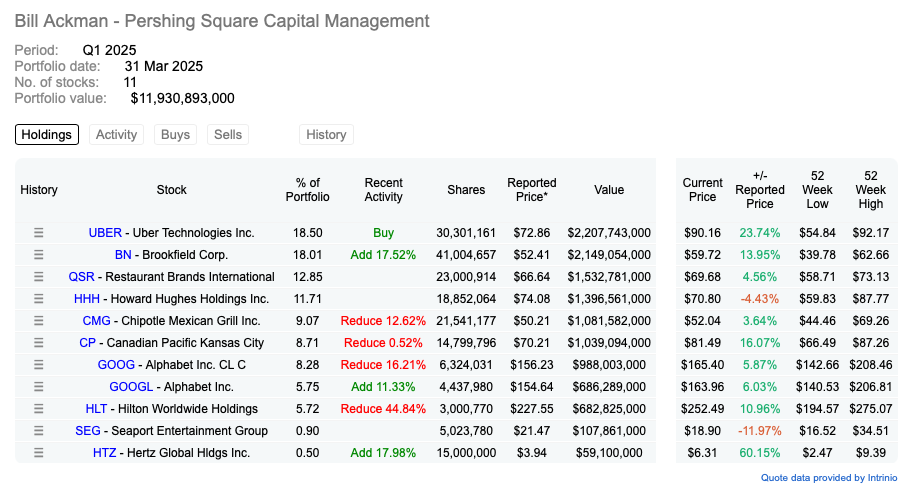Switch to the Activity tab
Image resolution: width=912 pixels, height=493 pixels.
point(116,134)
